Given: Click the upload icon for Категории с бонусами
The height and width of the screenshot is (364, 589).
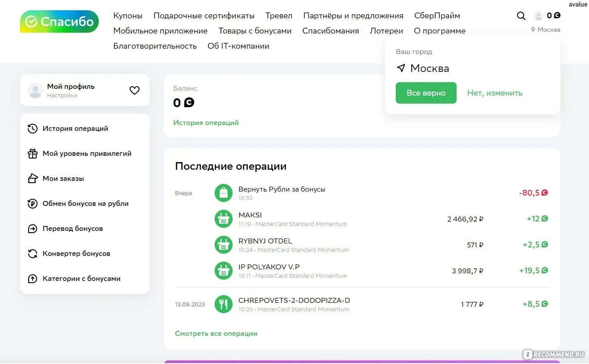Looking at the screenshot, I should [x=33, y=279].
